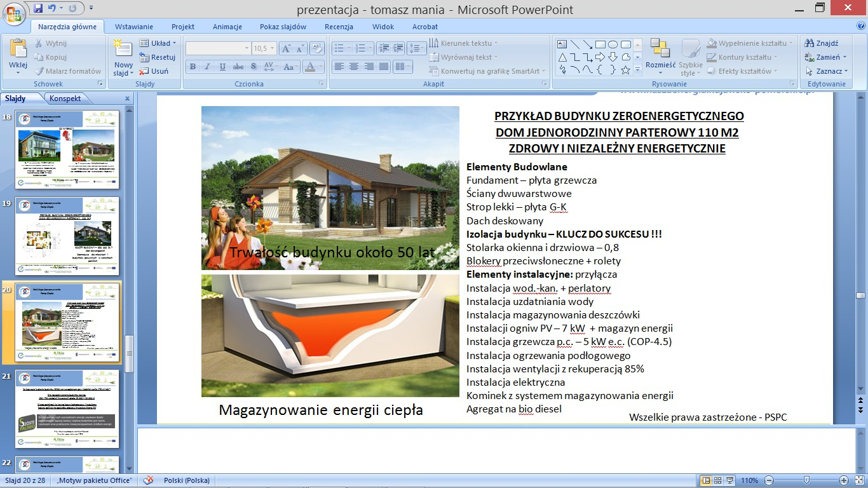The width and height of the screenshot is (868, 488).
Task: Decrease list indent level
Action: 383,48
